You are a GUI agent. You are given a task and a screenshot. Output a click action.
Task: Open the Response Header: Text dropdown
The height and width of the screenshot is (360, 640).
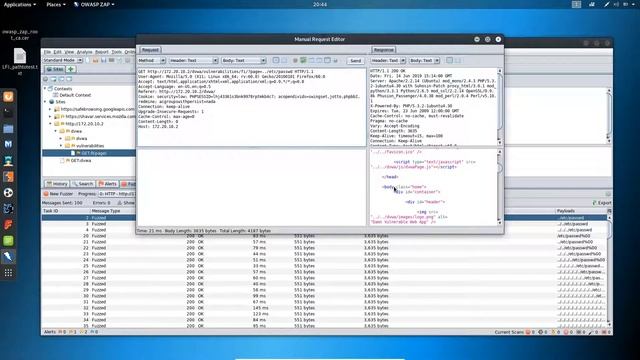388,60
